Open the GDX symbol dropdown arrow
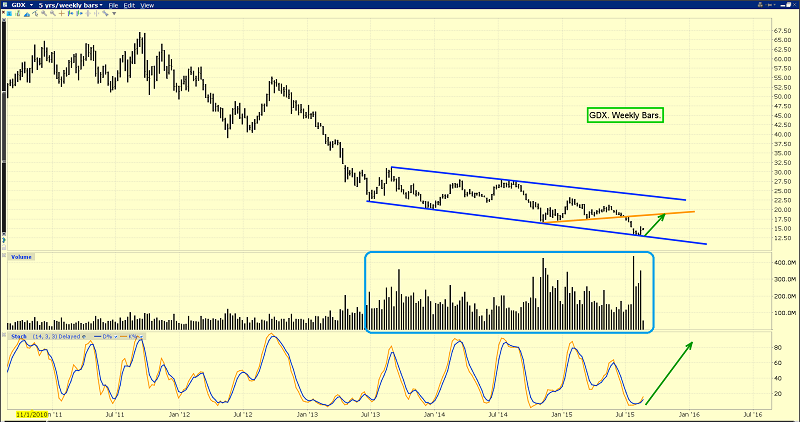 tap(32, 5)
